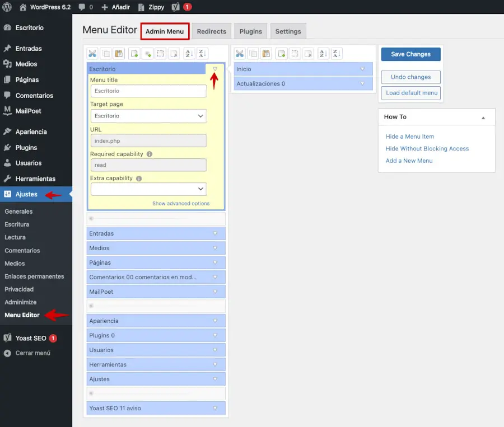504x427 pixels.
Task: Sort submenu items Z to A
Action: 337,54
